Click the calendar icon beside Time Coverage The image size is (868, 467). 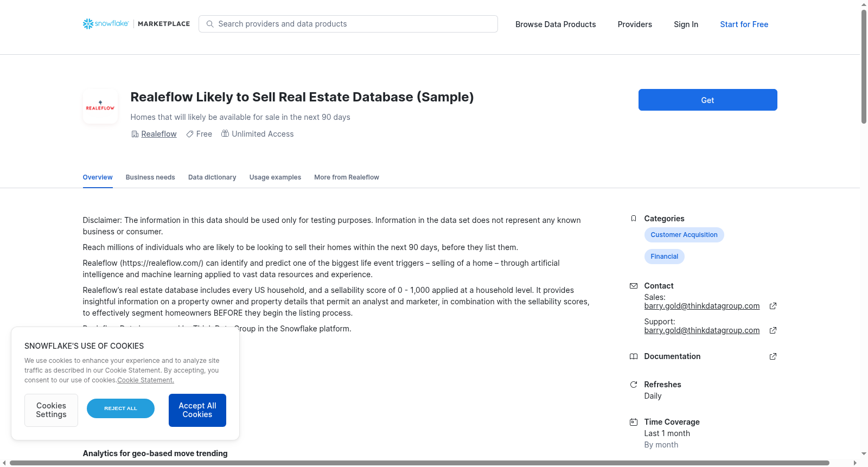pos(634,422)
